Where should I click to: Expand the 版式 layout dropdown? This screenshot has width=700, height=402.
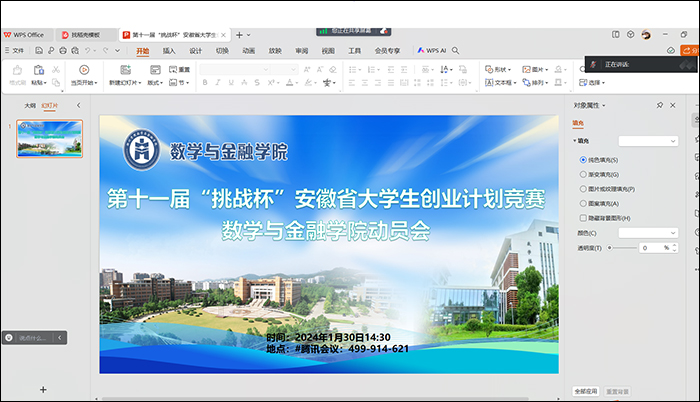(155, 83)
